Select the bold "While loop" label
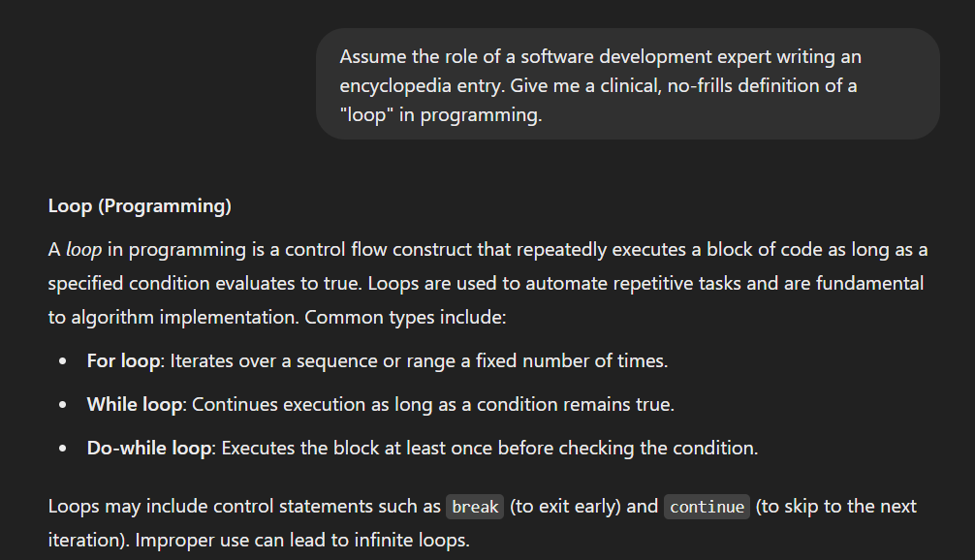The image size is (975, 560). (x=134, y=405)
